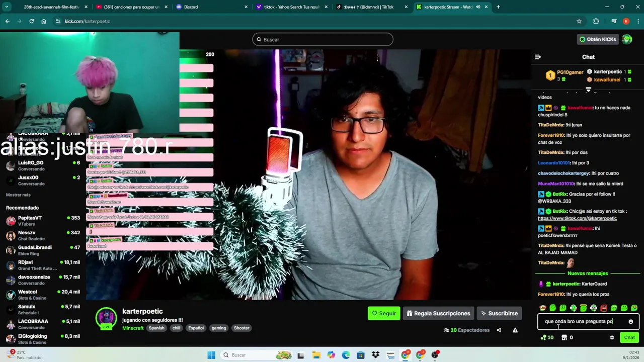Image resolution: width=644 pixels, height=362 pixels.
Task: Click the Suscribirse button
Action: pos(499,313)
